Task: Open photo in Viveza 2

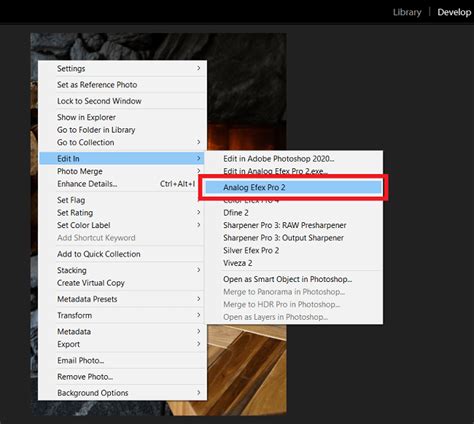Action: [x=294, y=263]
